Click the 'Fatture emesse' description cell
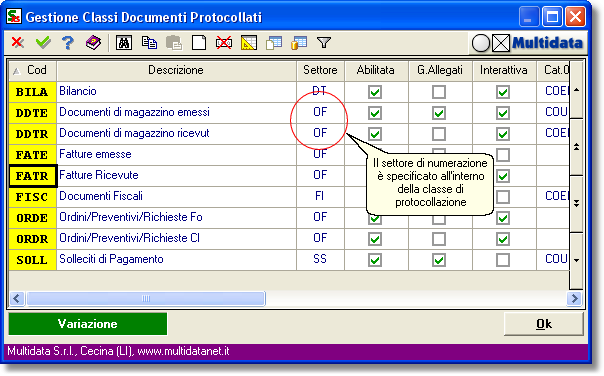Screen dimensions: 604x376 (x=176, y=155)
